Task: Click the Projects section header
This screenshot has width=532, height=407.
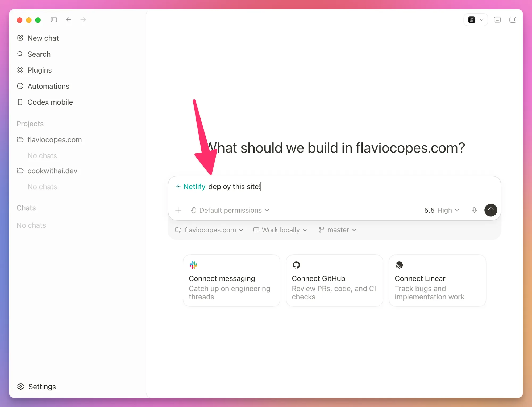Action: [30, 124]
